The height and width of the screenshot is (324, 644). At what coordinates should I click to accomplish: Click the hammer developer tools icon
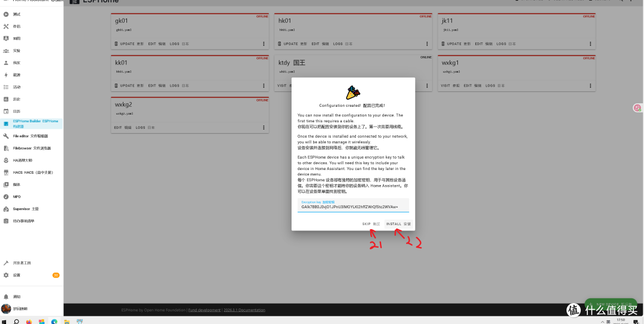point(6,263)
